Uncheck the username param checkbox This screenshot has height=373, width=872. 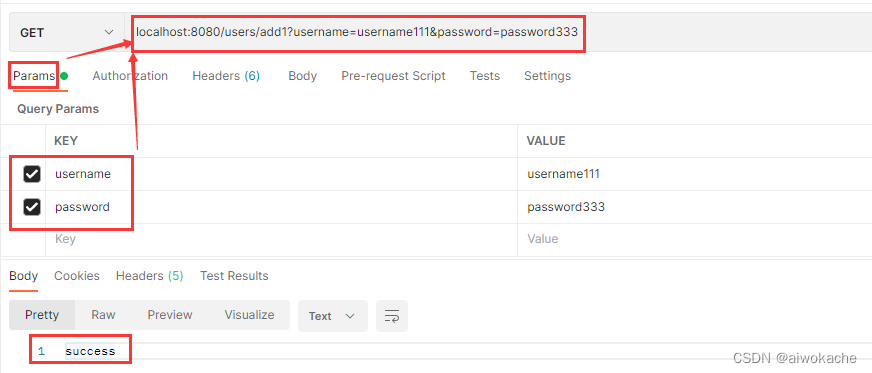[32, 175]
